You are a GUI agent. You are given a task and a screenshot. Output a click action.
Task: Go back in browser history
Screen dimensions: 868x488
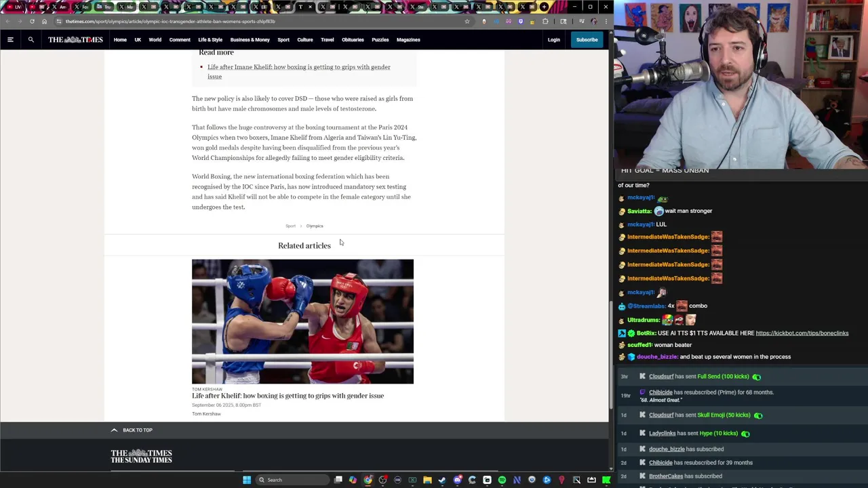(9, 21)
